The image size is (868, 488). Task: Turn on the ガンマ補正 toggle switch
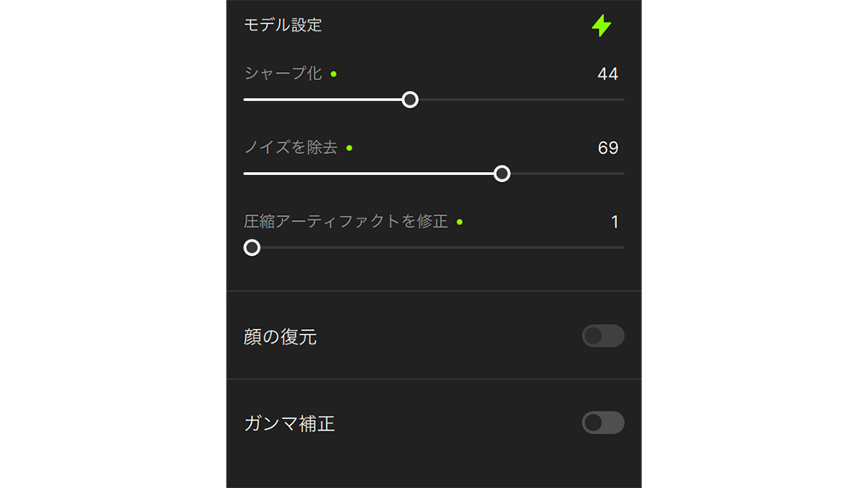(x=602, y=423)
